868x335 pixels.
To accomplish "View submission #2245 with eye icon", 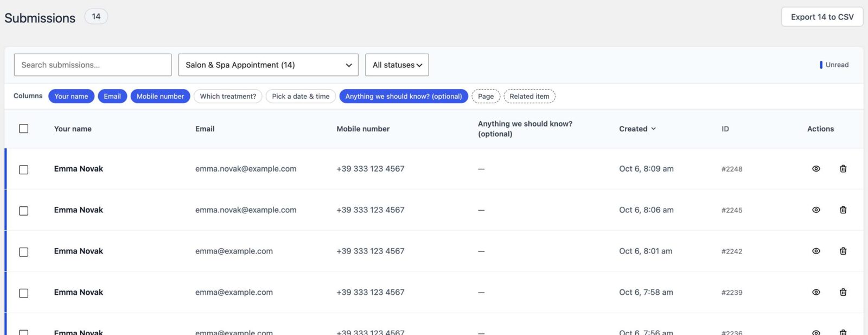I will tap(816, 210).
